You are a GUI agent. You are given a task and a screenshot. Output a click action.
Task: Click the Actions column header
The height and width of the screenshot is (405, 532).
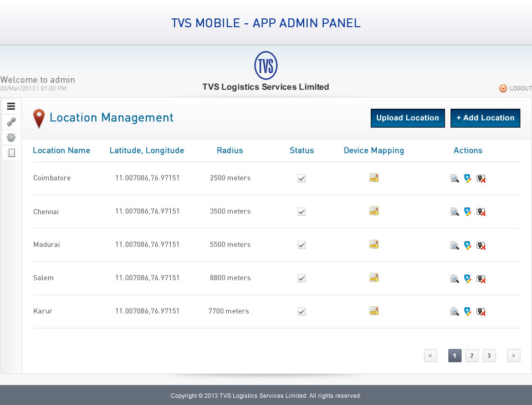[x=468, y=150]
